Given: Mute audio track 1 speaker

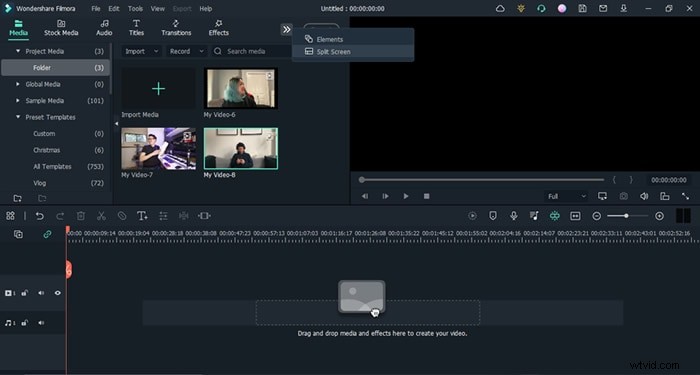Looking at the screenshot, I should click(x=41, y=323).
